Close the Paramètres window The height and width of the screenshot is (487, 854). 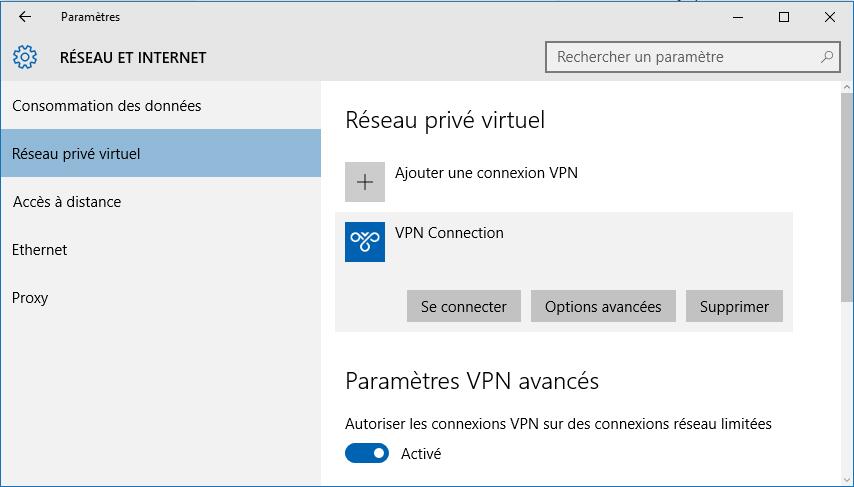click(829, 17)
